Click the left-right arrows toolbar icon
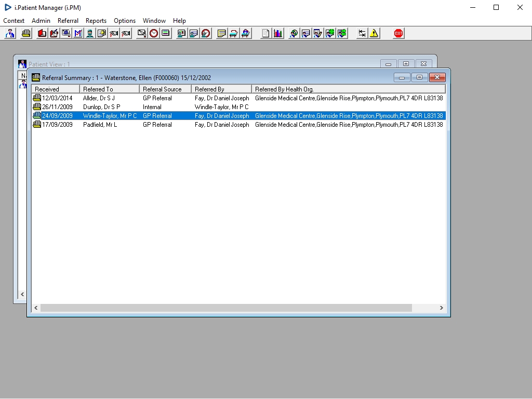Image resolution: width=532 pixels, height=399 pixels. point(362,33)
